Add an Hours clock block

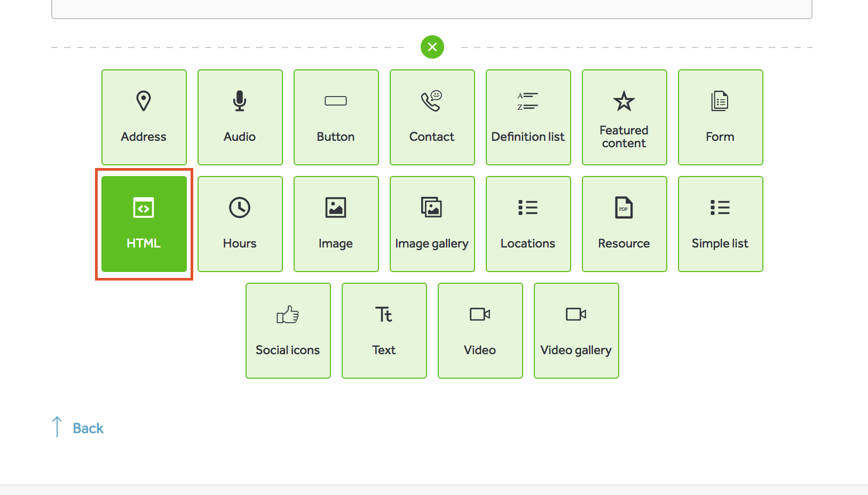point(240,224)
